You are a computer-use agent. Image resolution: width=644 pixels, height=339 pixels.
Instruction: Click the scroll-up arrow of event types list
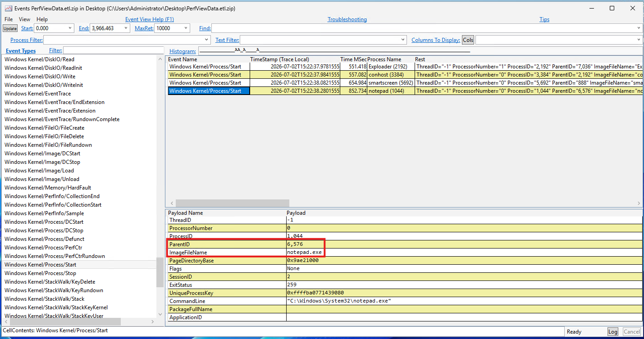pyautogui.click(x=160, y=59)
